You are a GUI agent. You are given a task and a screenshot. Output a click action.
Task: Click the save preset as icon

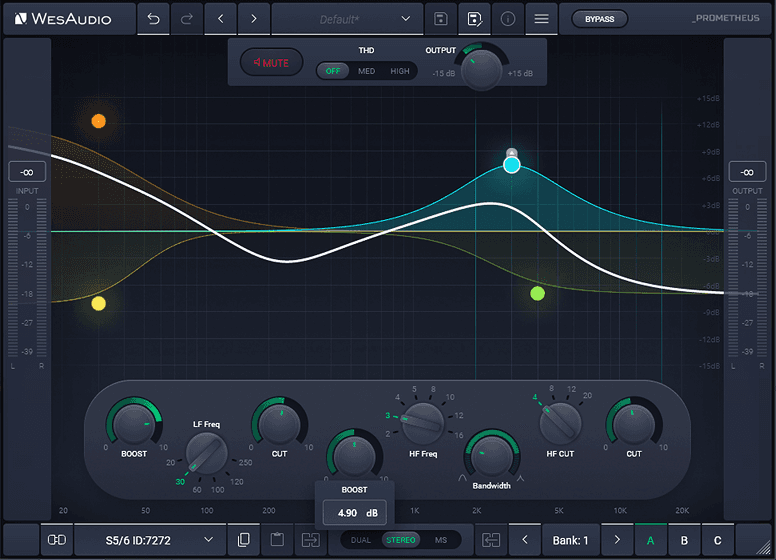474,19
